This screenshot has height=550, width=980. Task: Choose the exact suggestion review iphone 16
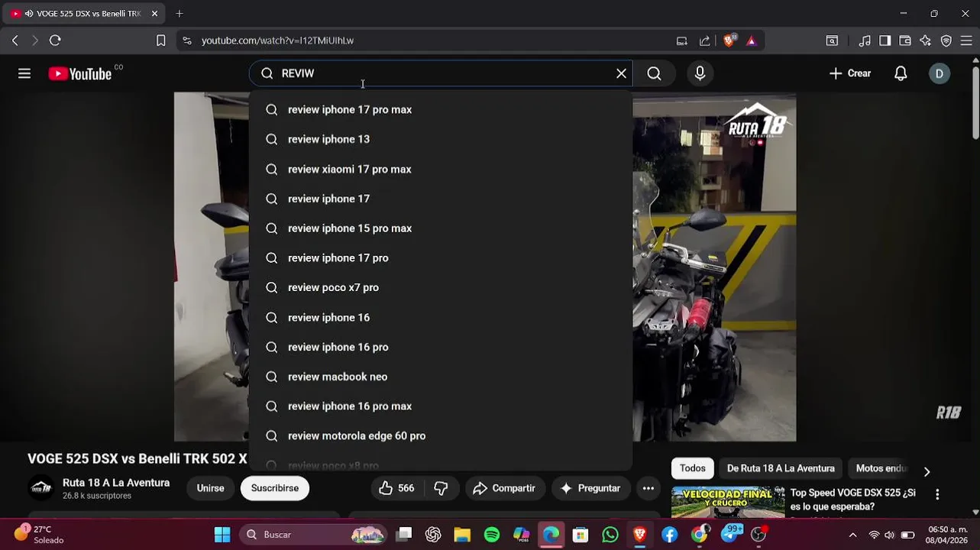(441, 317)
